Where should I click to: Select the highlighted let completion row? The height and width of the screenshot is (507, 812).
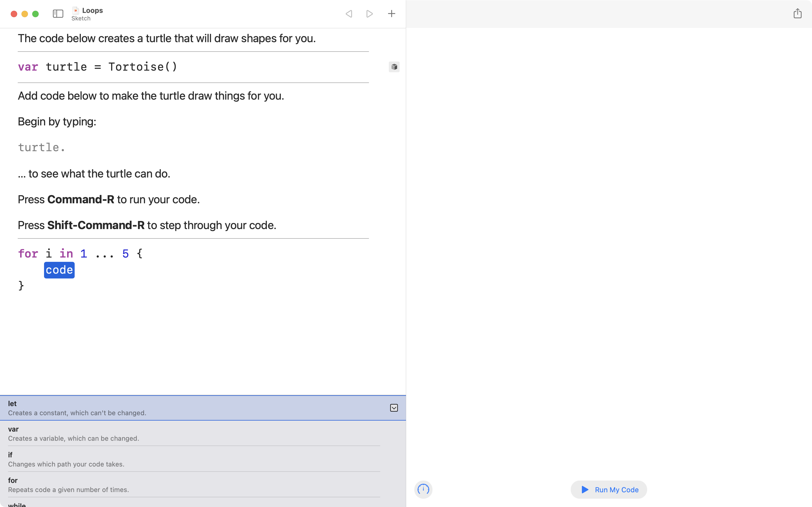(134, 408)
